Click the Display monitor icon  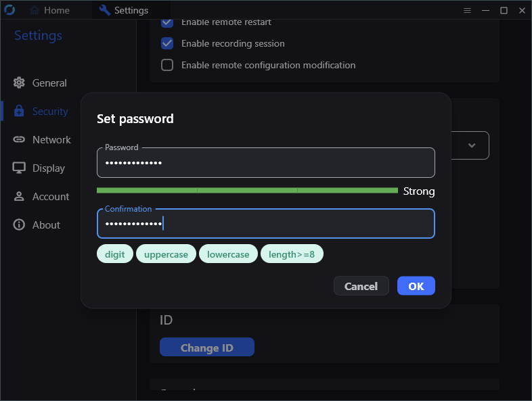(19, 168)
